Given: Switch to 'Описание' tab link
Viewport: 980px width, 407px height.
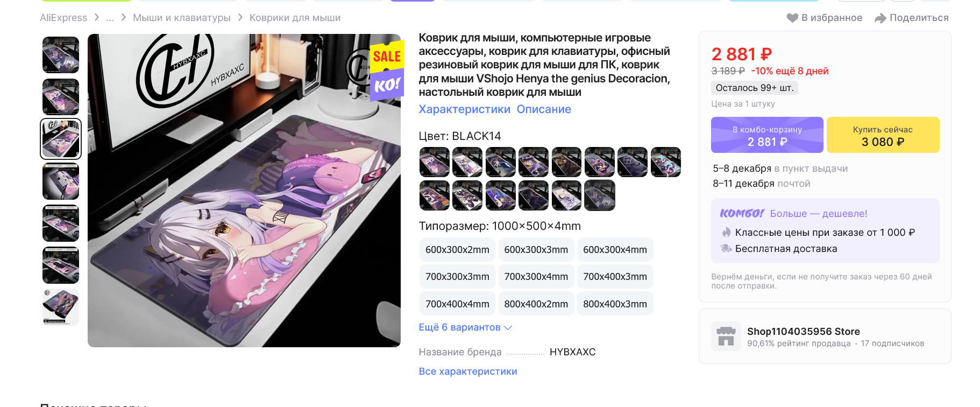Looking at the screenshot, I should pyautogui.click(x=544, y=109).
